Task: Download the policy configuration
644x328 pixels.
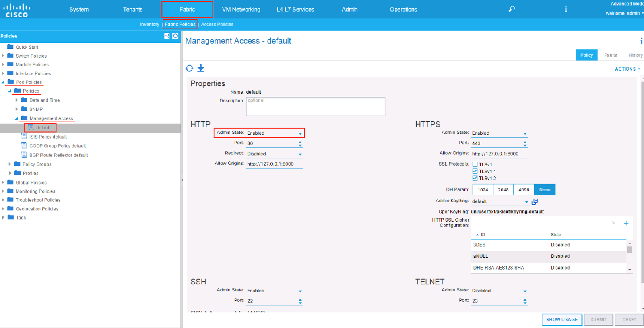Action: coord(201,68)
